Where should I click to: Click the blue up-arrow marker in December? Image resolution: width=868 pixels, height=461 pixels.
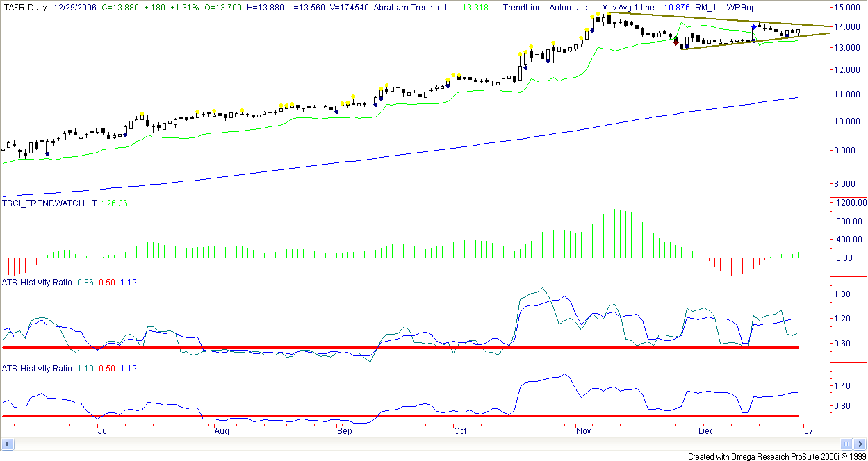[754, 28]
